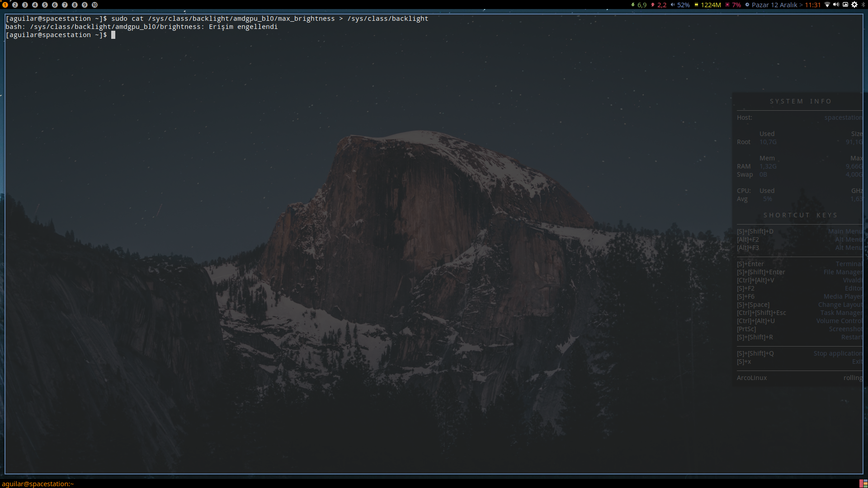Switch to workspace 10 in the bar

pyautogui.click(x=94, y=5)
